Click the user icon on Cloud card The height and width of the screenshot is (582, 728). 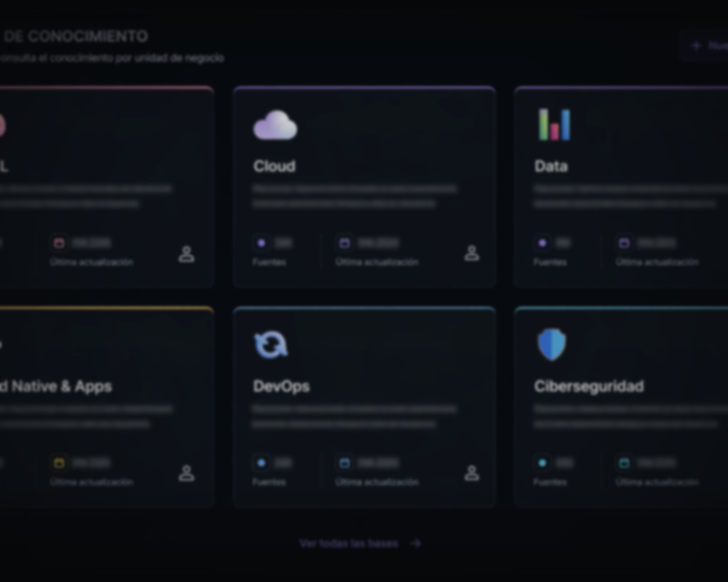pos(471,253)
